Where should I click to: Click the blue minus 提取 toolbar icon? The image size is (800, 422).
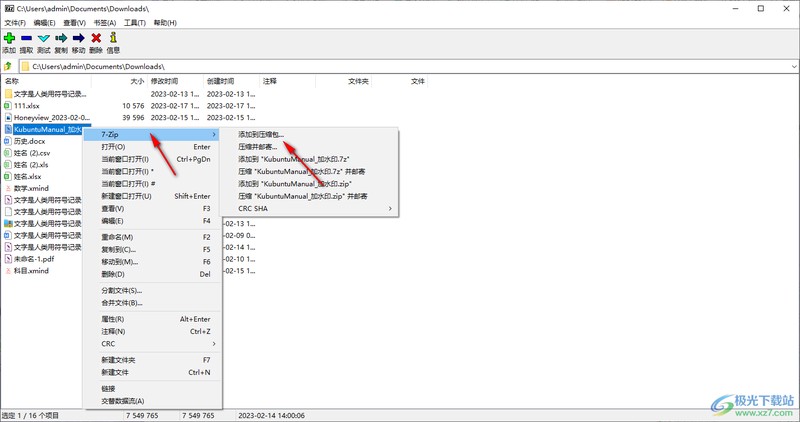point(27,38)
